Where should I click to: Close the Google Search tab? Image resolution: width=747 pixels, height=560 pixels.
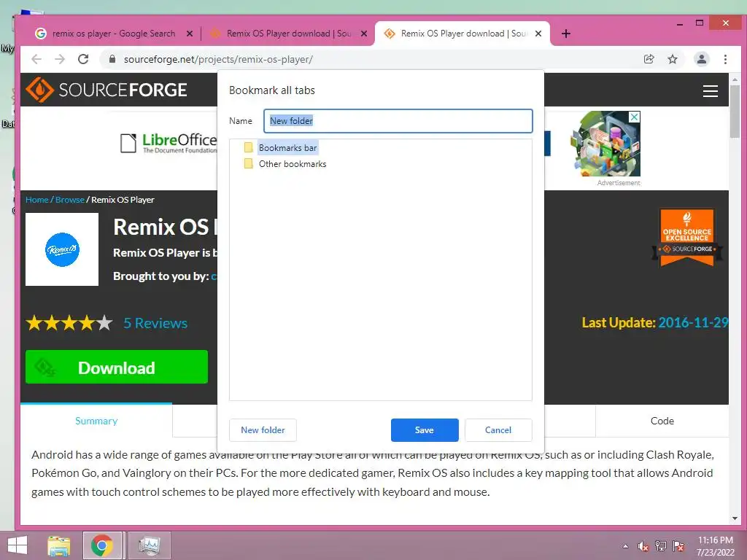(x=190, y=34)
